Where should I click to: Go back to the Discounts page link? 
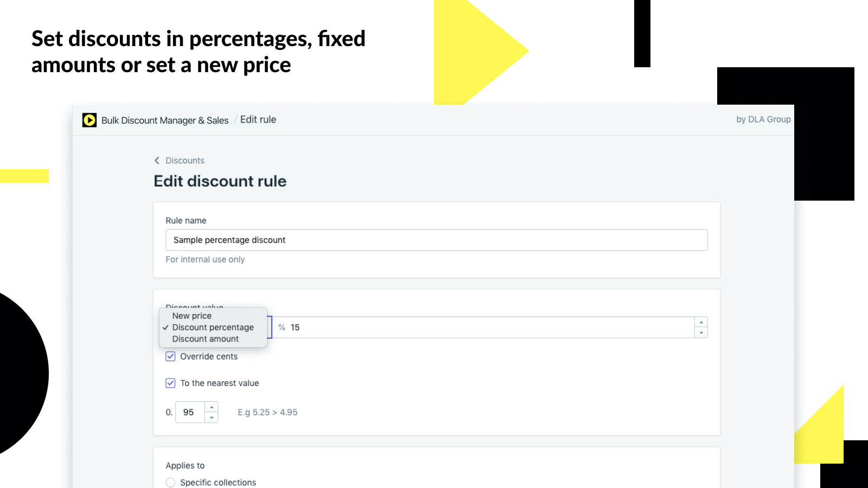pyautogui.click(x=185, y=160)
